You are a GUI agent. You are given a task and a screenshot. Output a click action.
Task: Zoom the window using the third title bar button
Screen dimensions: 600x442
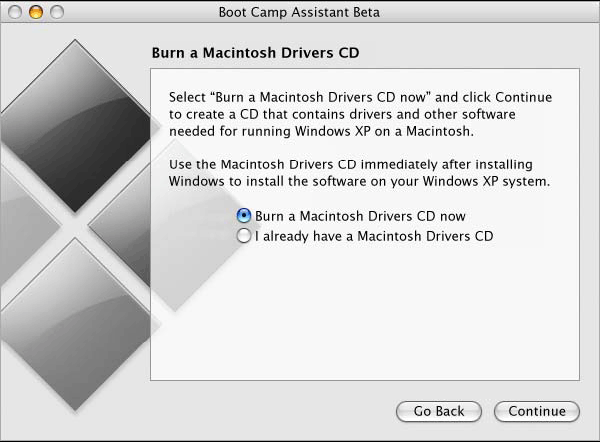(x=57, y=12)
